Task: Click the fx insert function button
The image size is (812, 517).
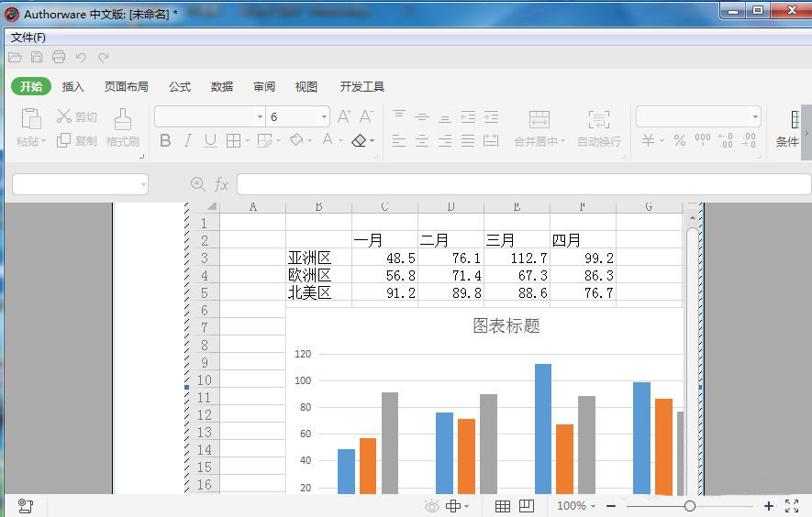Action: (x=221, y=184)
